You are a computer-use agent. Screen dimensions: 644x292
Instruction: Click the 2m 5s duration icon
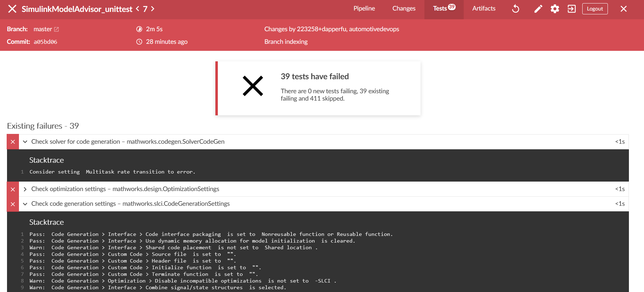[x=139, y=29]
